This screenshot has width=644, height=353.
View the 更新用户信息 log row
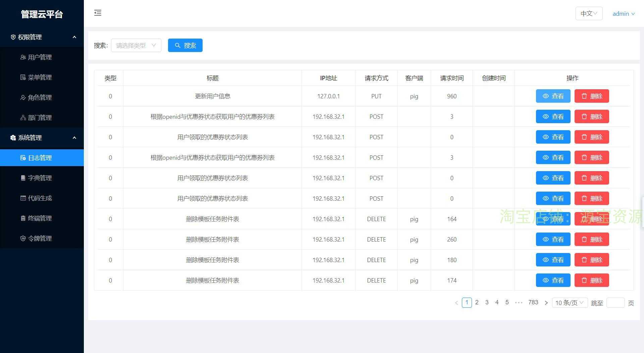[x=553, y=96]
